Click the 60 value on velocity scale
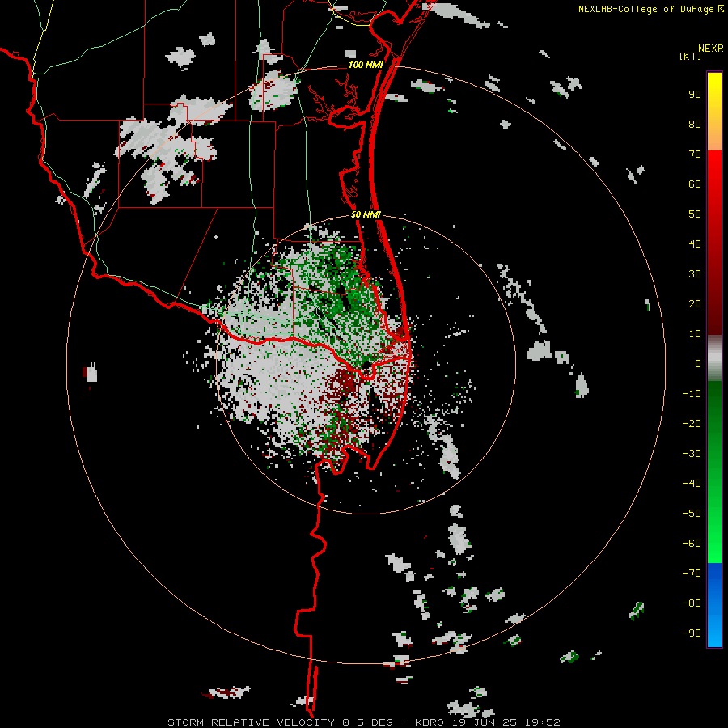728x728 pixels. pyautogui.click(x=695, y=184)
